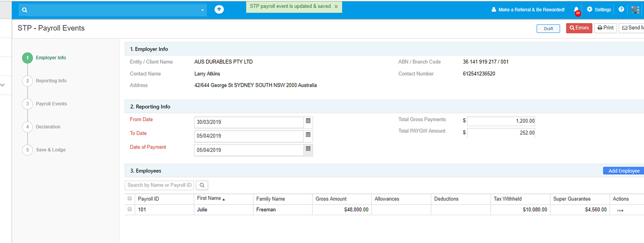Jump to Save & Lodge step
Screen dimensions: 644x243
tap(51, 150)
